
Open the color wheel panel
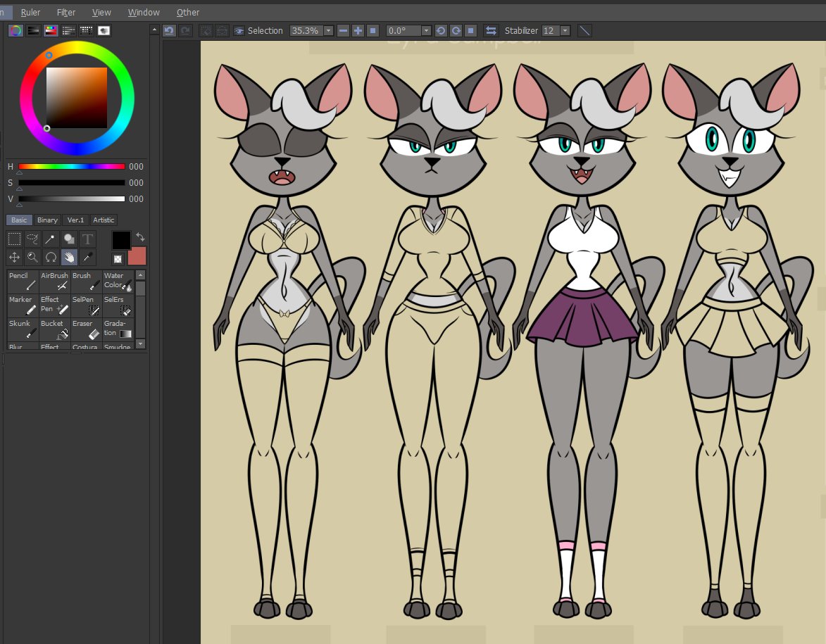click(15, 30)
